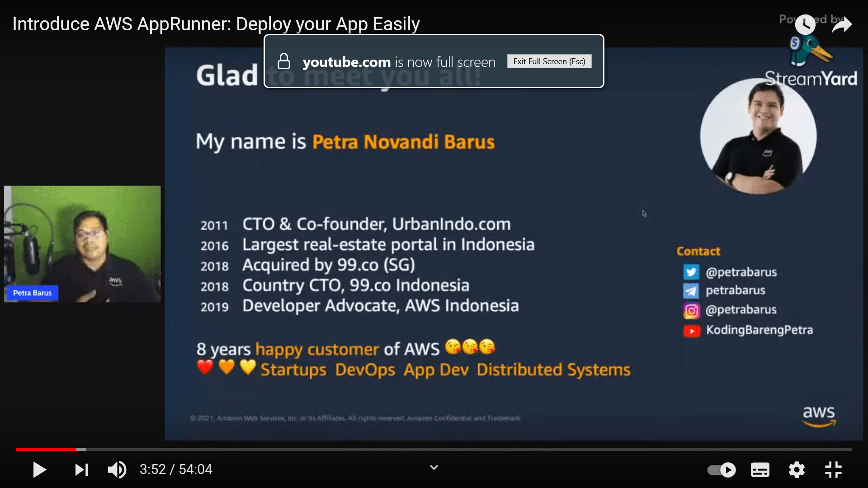Click the Instagram icon in Contact list
The height and width of the screenshot is (488, 868).
click(x=691, y=310)
